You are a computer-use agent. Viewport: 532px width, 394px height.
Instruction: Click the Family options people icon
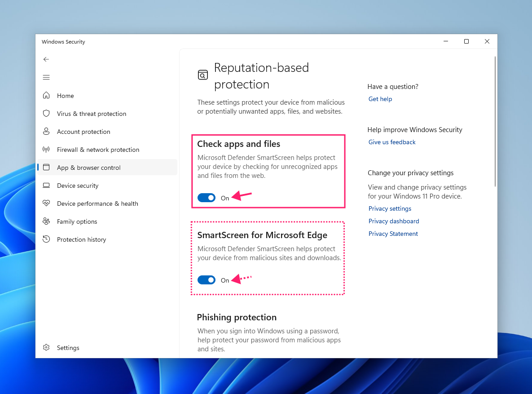(x=46, y=221)
